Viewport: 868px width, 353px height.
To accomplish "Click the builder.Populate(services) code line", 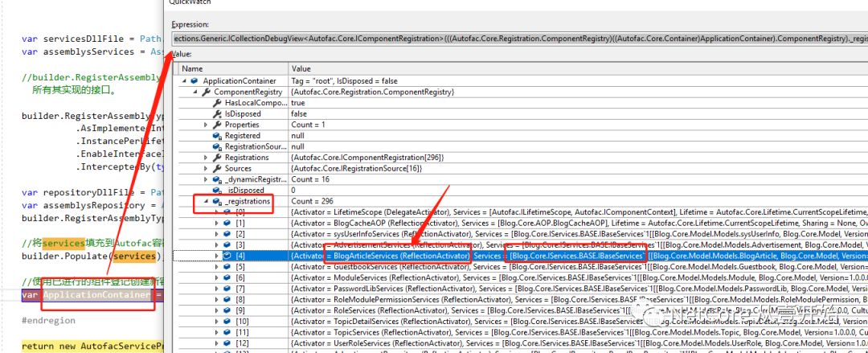I will click(92, 257).
